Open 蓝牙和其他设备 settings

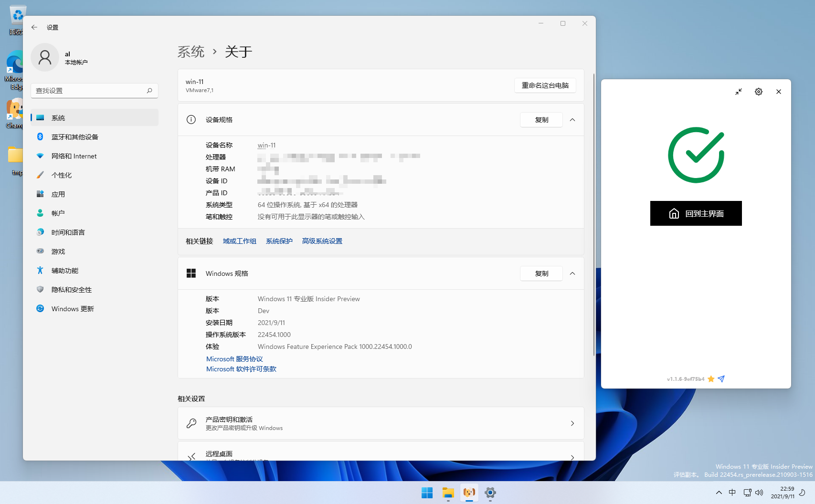95,137
